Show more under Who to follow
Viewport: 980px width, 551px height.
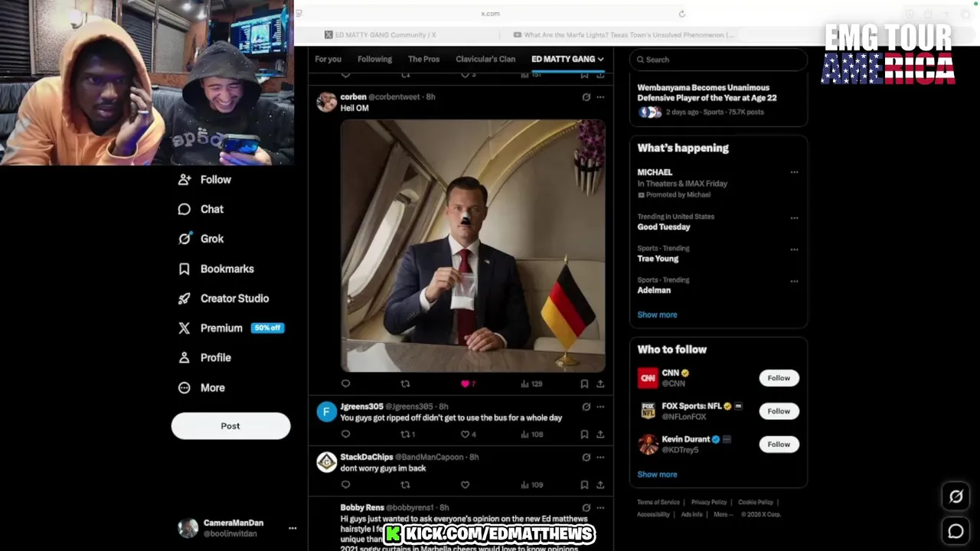(x=657, y=474)
